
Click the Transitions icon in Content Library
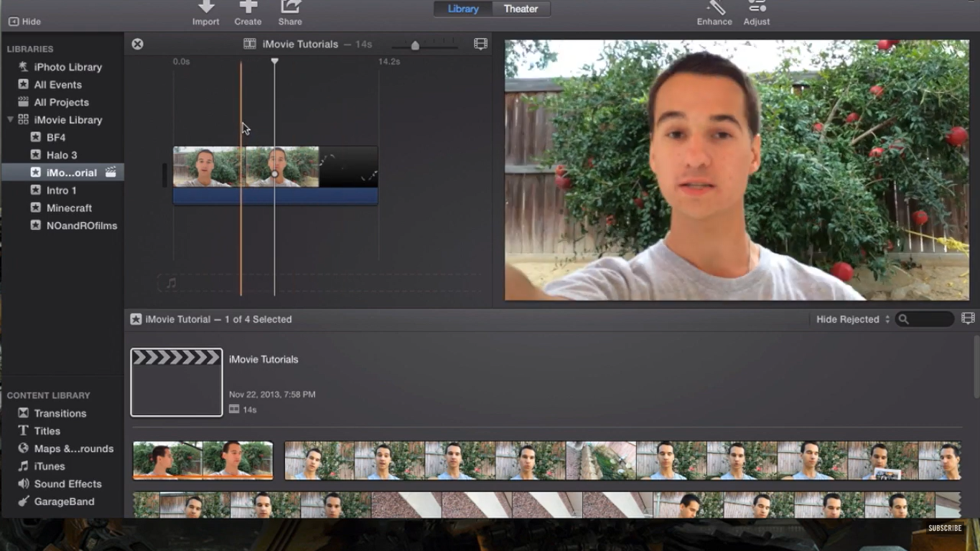tap(59, 413)
